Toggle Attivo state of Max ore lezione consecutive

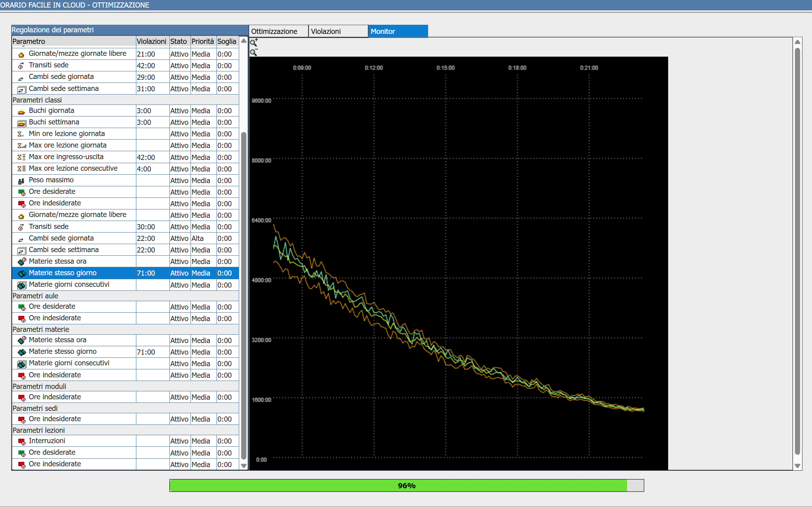[180, 169]
